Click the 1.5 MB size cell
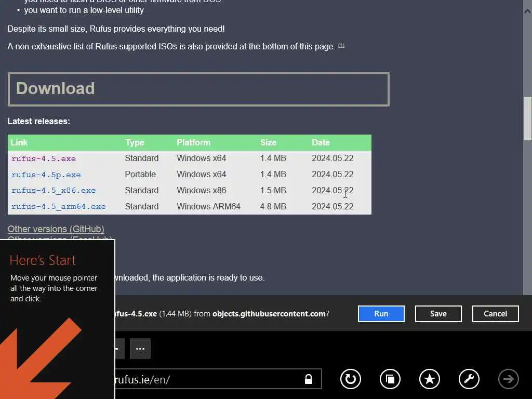 (273, 190)
